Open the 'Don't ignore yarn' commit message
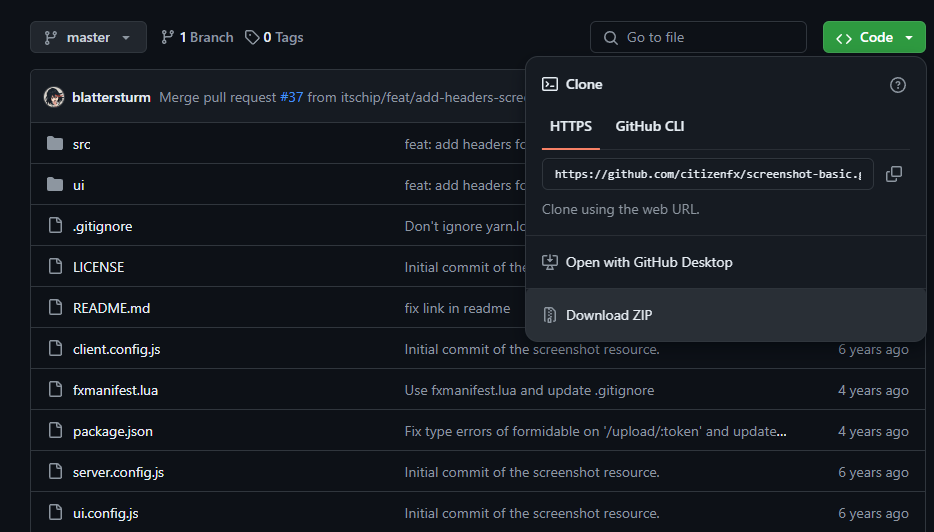This screenshot has height=532, width=934. (x=465, y=226)
